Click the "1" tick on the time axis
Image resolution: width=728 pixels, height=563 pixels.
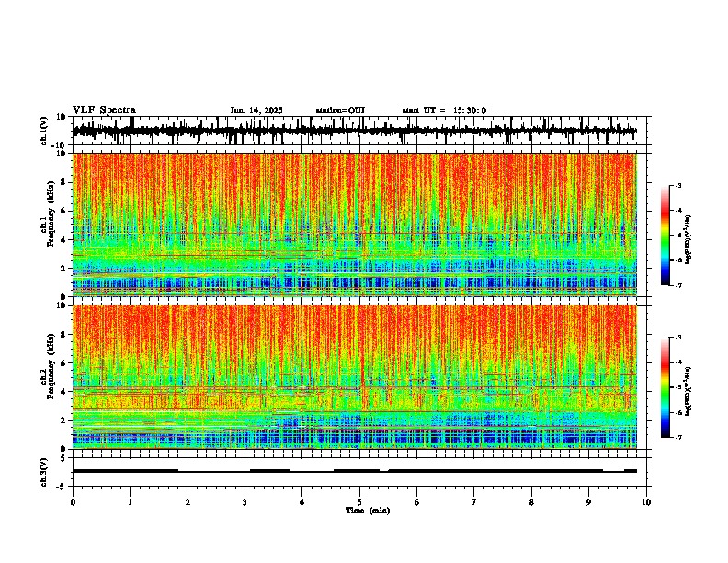pyautogui.click(x=130, y=502)
